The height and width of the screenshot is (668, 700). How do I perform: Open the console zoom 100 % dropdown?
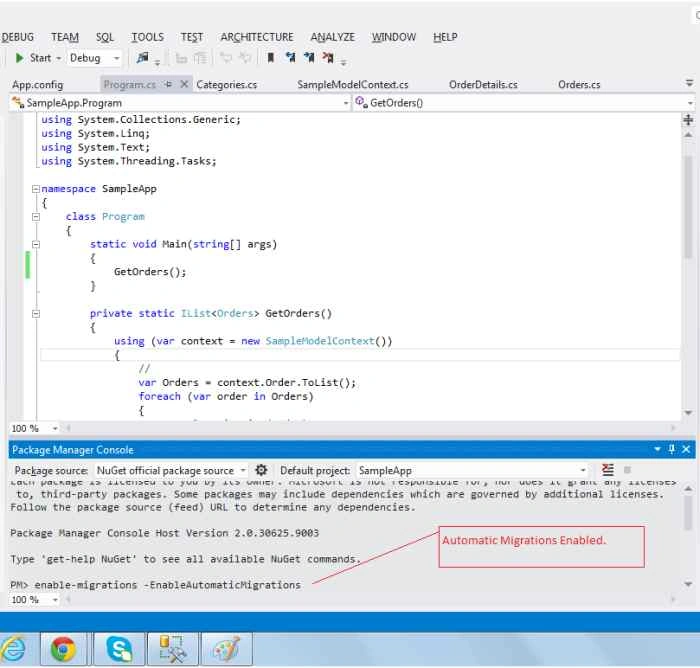click(x=54, y=600)
